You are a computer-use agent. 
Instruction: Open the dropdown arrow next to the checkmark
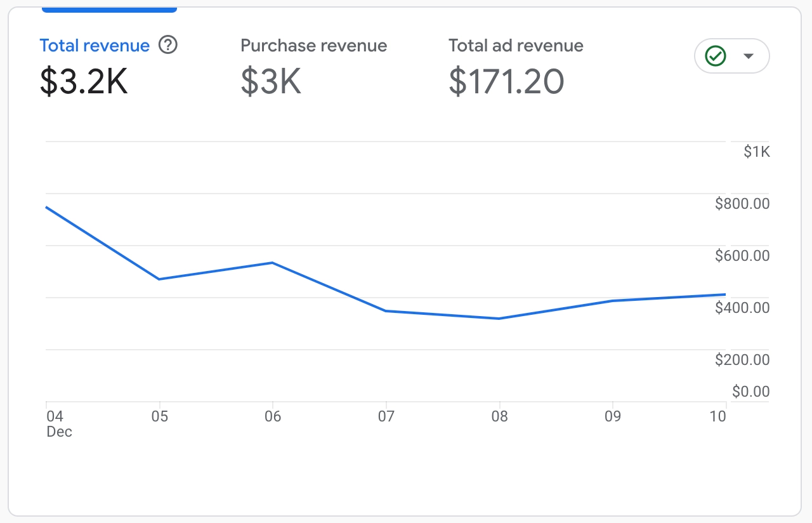749,56
